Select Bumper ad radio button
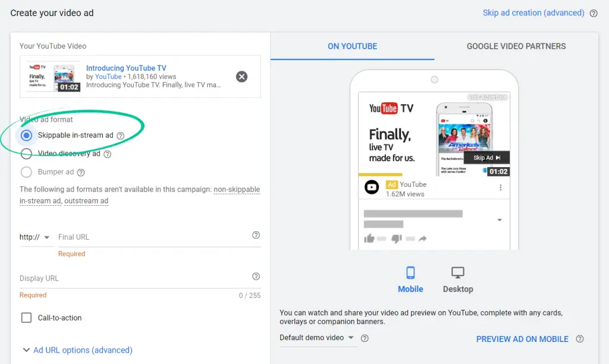The width and height of the screenshot is (609, 364). [x=26, y=172]
